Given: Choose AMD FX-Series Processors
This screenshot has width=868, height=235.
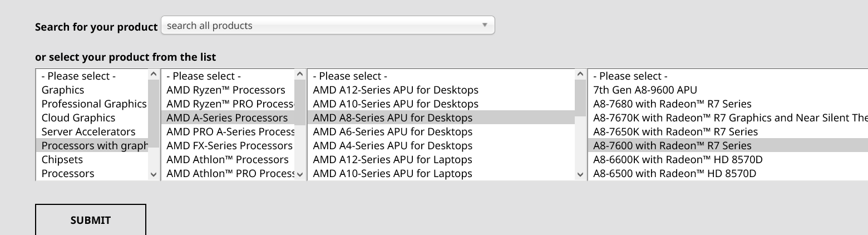Looking at the screenshot, I should 228,145.
